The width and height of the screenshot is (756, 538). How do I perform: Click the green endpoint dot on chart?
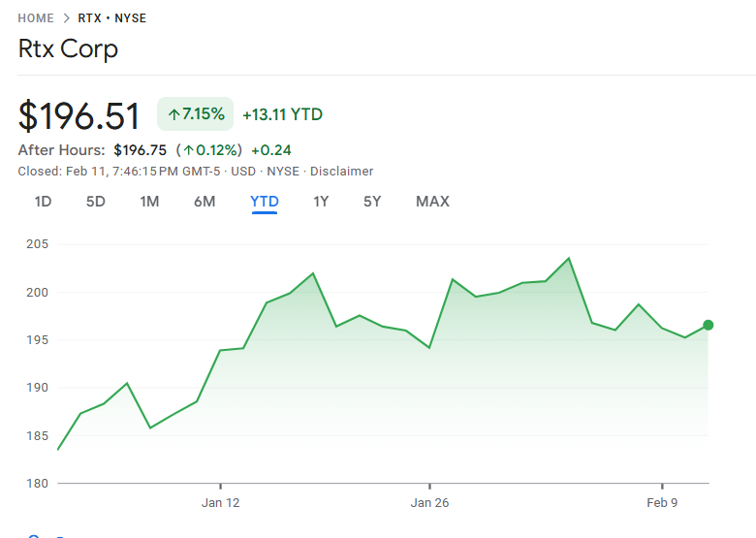click(709, 325)
